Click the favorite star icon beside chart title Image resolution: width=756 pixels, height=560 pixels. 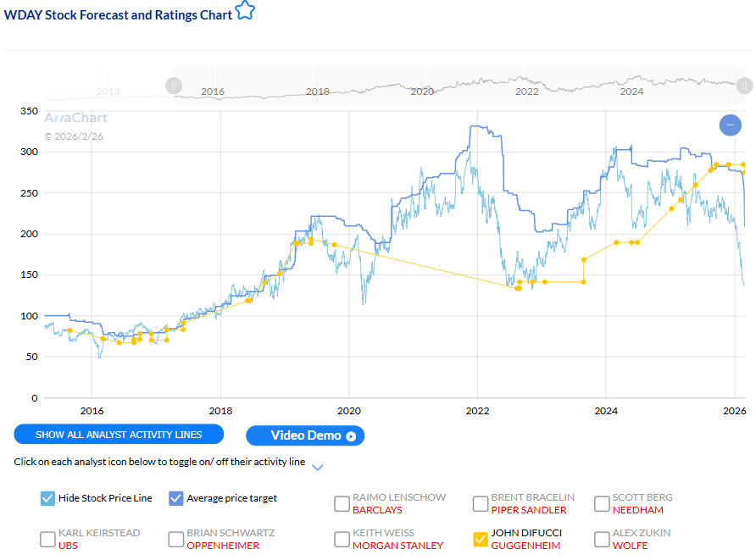245,12
